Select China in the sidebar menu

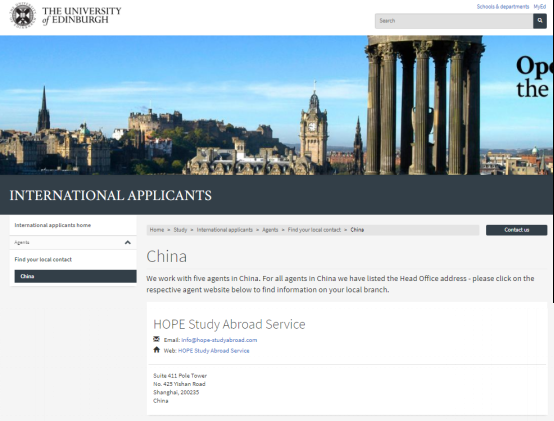pyautogui.click(x=75, y=276)
